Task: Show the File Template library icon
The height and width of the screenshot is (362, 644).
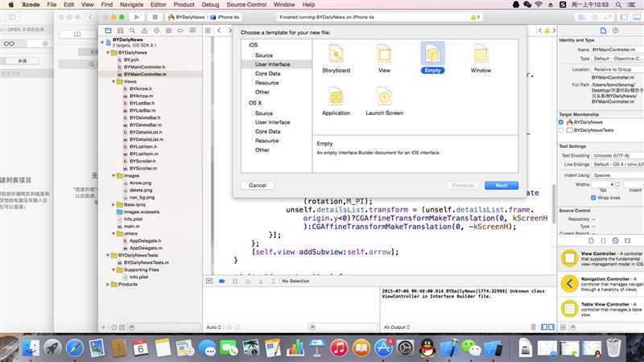Action: pyautogui.click(x=591, y=241)
